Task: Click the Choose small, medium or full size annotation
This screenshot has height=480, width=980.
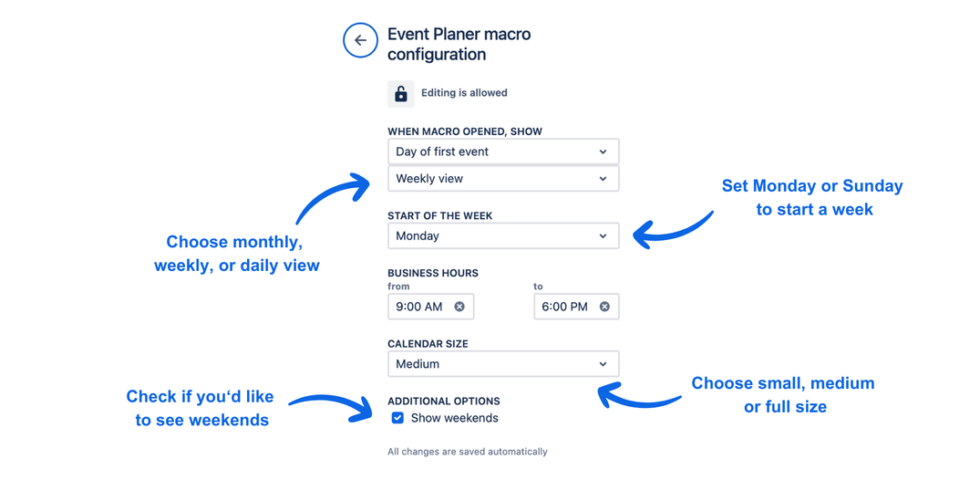Action: tap(784, 395)
